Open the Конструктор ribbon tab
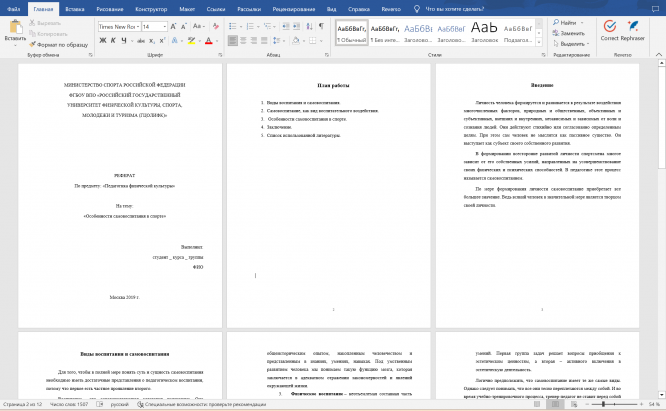Viewport: 666px width, 411px height. 151,9
